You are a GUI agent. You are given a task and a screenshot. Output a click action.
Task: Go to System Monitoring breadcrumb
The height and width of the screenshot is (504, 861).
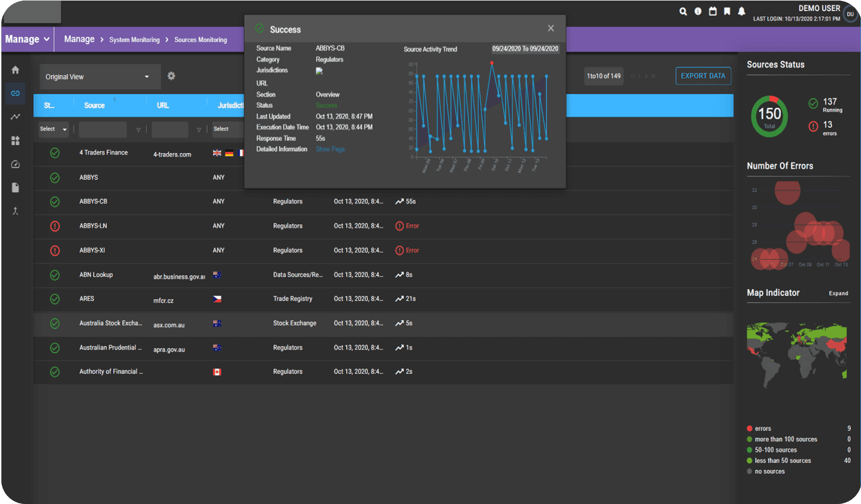(x=134, y=40)
